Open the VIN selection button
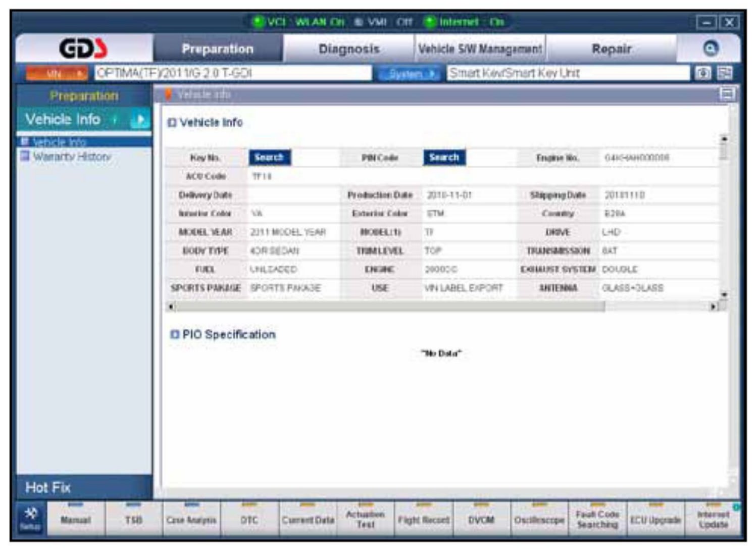Viewport: 756px width, 550px height. tap(57, 74)
